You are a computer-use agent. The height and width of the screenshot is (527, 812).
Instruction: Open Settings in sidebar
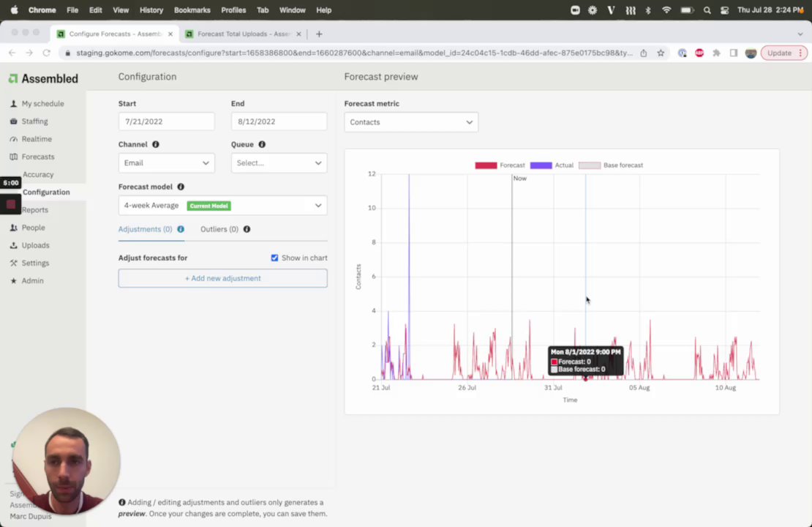(29, 263)
